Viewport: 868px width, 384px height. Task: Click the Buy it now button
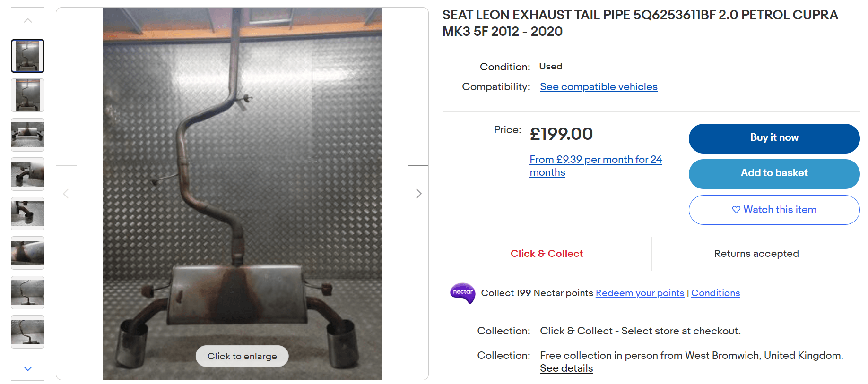coord(774,138)
